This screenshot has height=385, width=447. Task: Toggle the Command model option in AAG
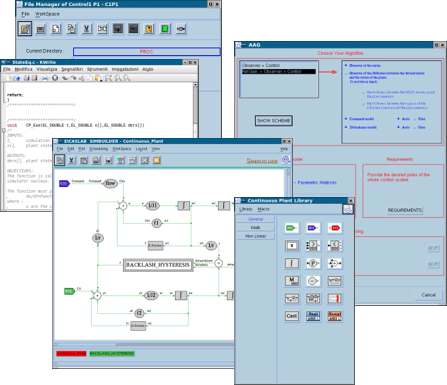coord(346,119)
